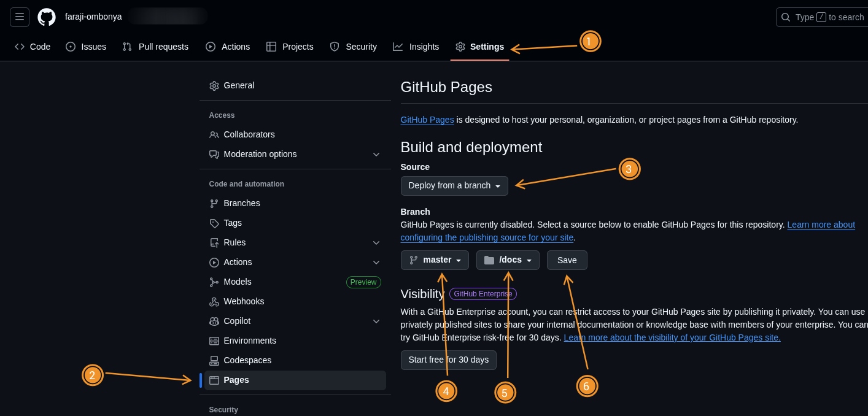Screen dimensions: 868x416
Task: Expand Moderation options chevron
Action: 376,155
